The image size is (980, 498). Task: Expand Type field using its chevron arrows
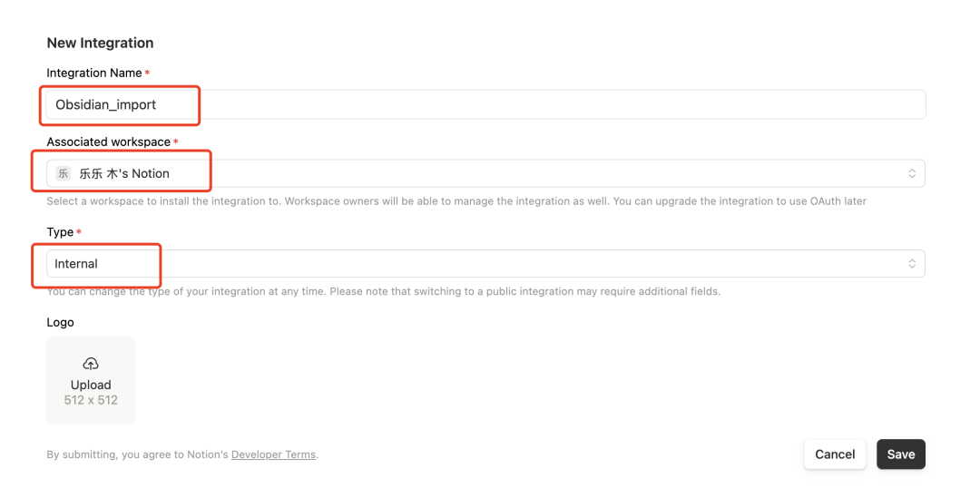(x=912, y=263)
